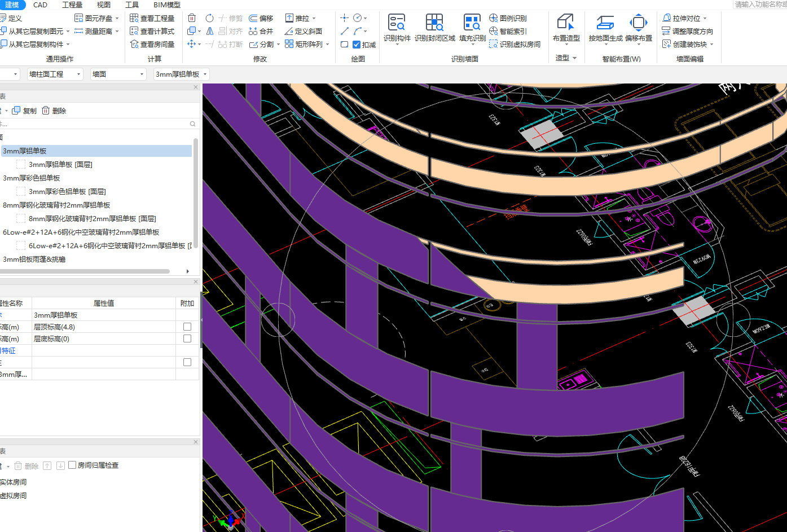Click 按地面生成 generate by floor icon
Viewport: 787px width, 532px height.
click(605, 23)
